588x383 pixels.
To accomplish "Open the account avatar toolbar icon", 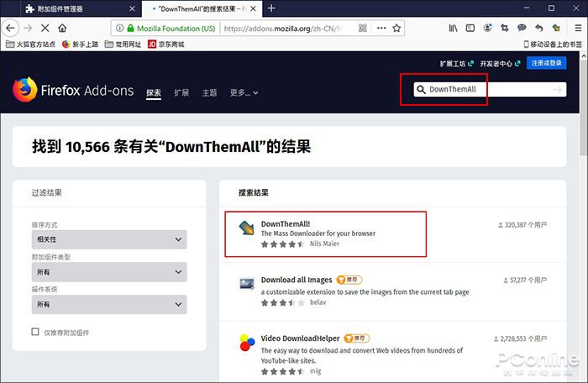I will (x=487, y=28).
